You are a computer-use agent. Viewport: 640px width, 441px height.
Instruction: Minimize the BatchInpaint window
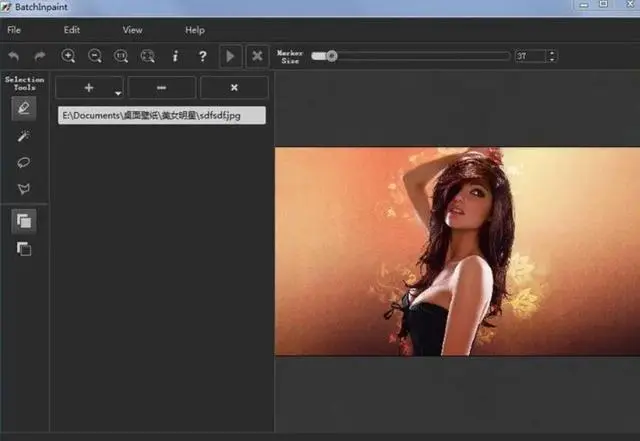(x=584, y=5)
